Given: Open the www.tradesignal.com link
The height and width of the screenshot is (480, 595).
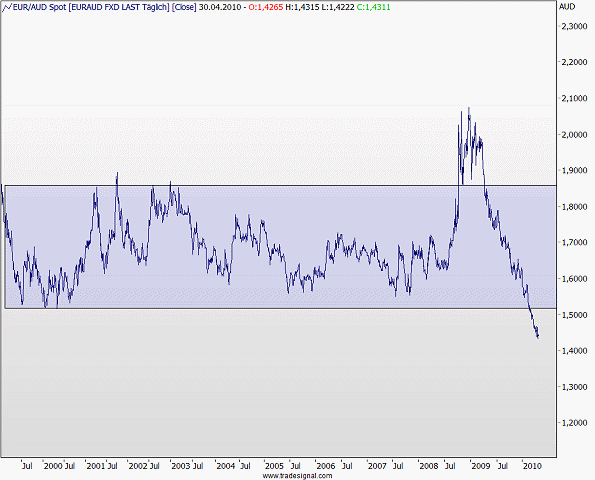Looking at the screenshot, I should pos(298,476).
